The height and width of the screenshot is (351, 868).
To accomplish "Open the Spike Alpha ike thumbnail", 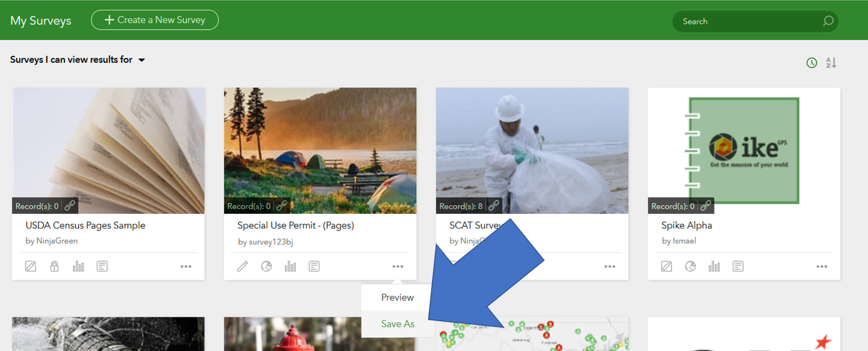I will [744, 150].
